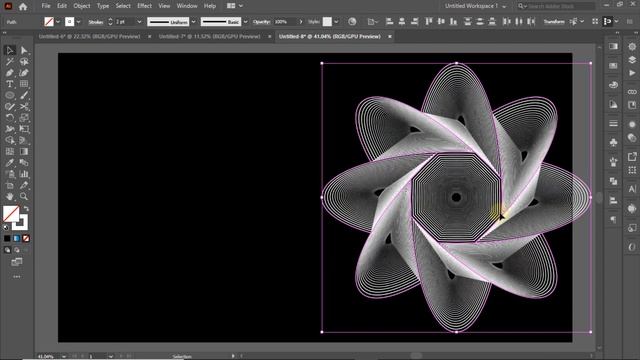The image size is (640, 360).
Task: Close the Untitled-8 document tab
Action: pos(390,36)
